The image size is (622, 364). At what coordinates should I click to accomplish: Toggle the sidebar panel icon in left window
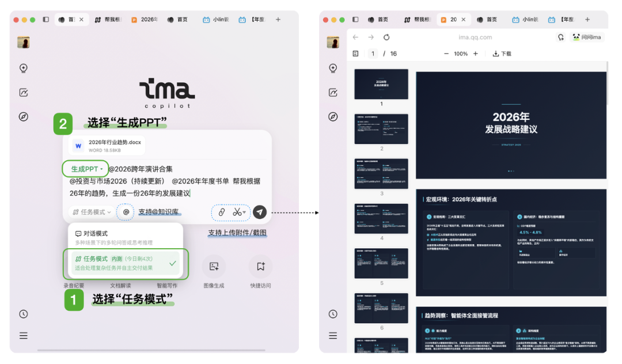point(46,20)
